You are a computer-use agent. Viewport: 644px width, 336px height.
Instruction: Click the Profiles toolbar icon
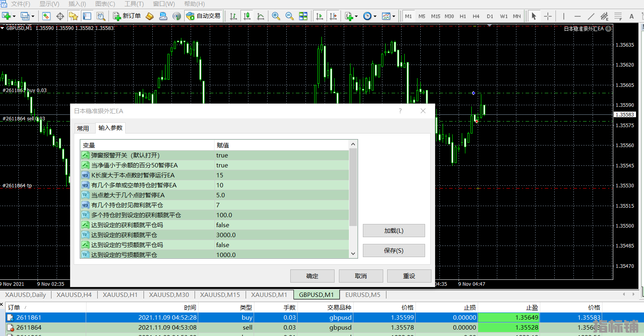coord(25,16)
